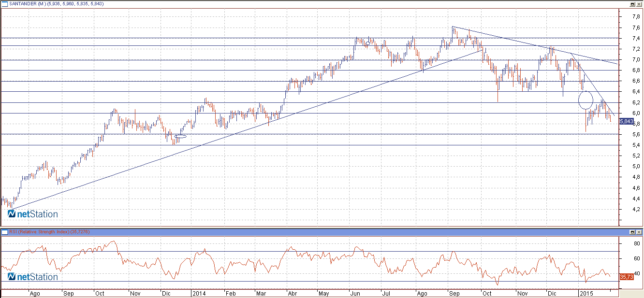This screenshot has height=298, width=644.
Task: Maximize the SANTANDER price chart panel
Action: (632, 3)
